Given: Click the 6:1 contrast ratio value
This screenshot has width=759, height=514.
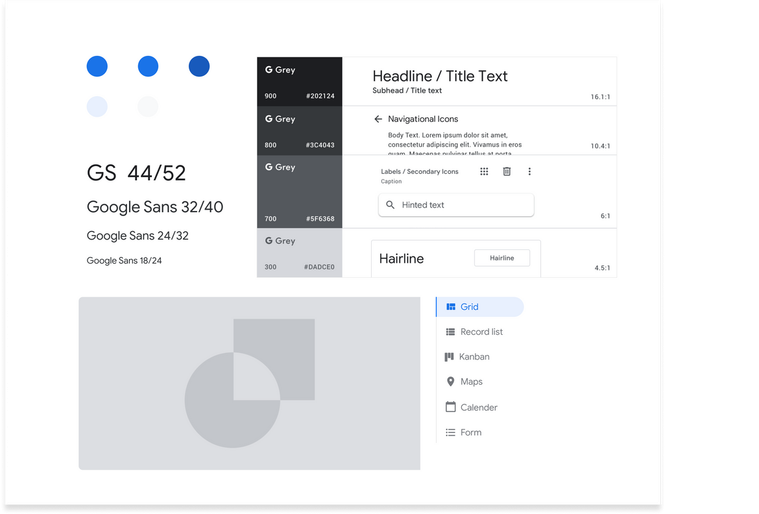Looking at the screenshot, I should point(606,216).
